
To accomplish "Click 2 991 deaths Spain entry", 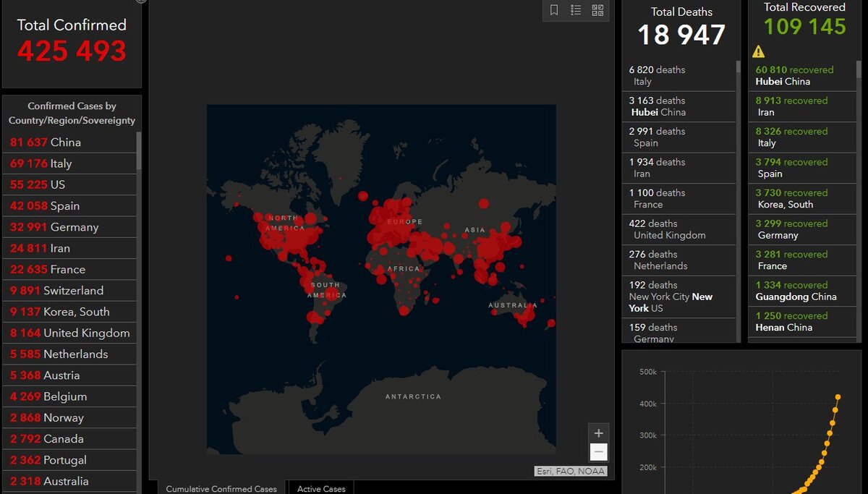I will click(x=678, y=137).
